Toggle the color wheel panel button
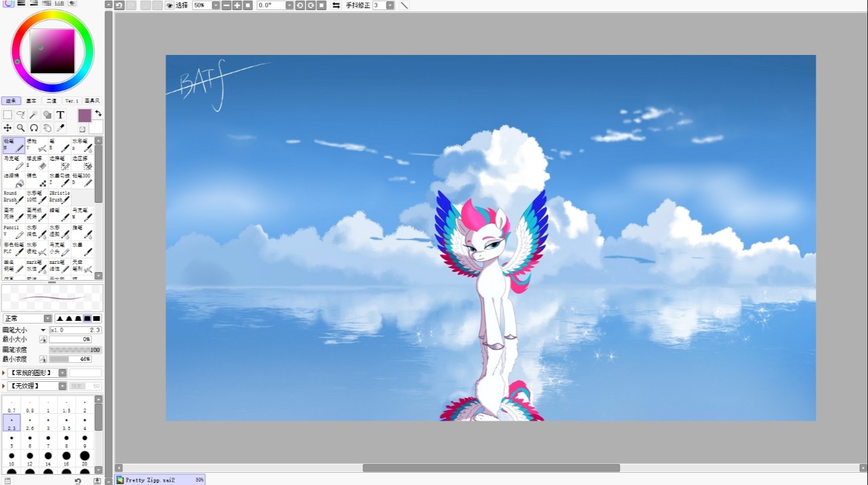Viewport: 868px width, 485px height. click(8, 3)
